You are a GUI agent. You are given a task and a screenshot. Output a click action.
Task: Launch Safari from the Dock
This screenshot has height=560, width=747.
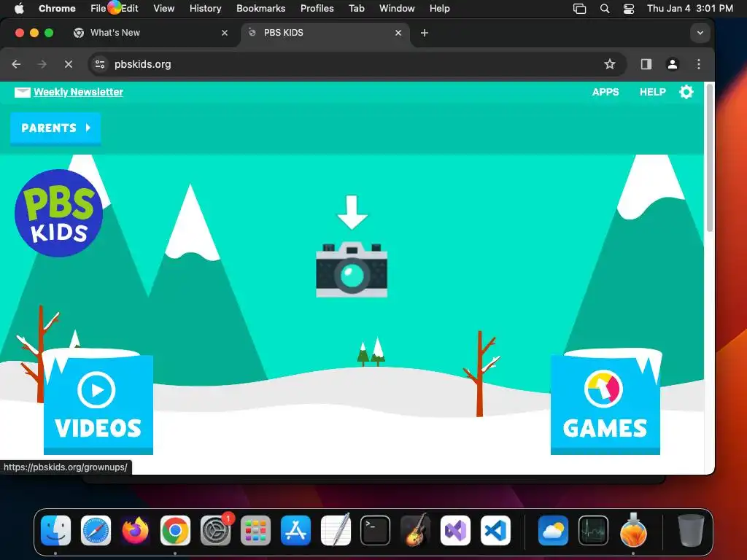pyautogui.click(x=96, y=531)
